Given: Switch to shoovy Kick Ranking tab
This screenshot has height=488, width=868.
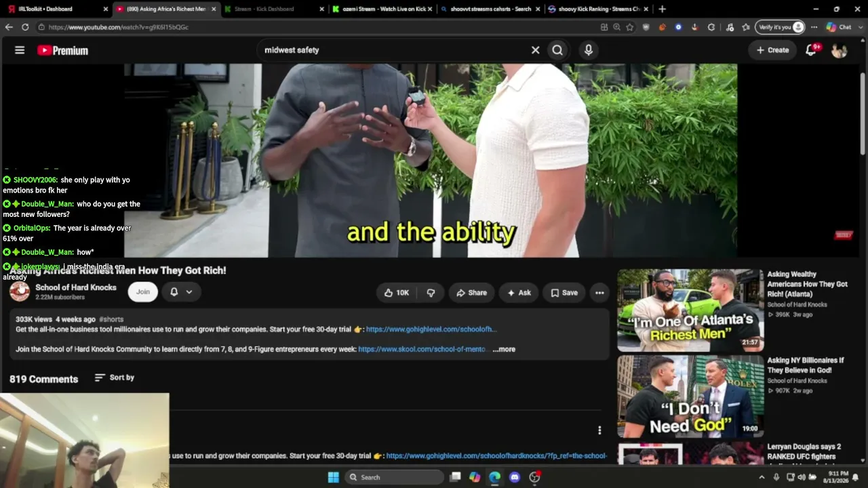Looking at the screenshot, I should 597,9.
